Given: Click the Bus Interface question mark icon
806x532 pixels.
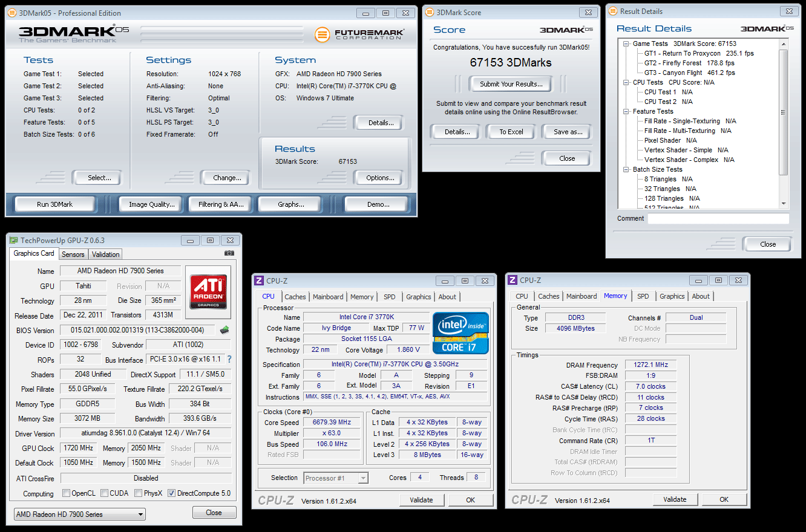Looking at the screenshot, I should tap(229, 359).
